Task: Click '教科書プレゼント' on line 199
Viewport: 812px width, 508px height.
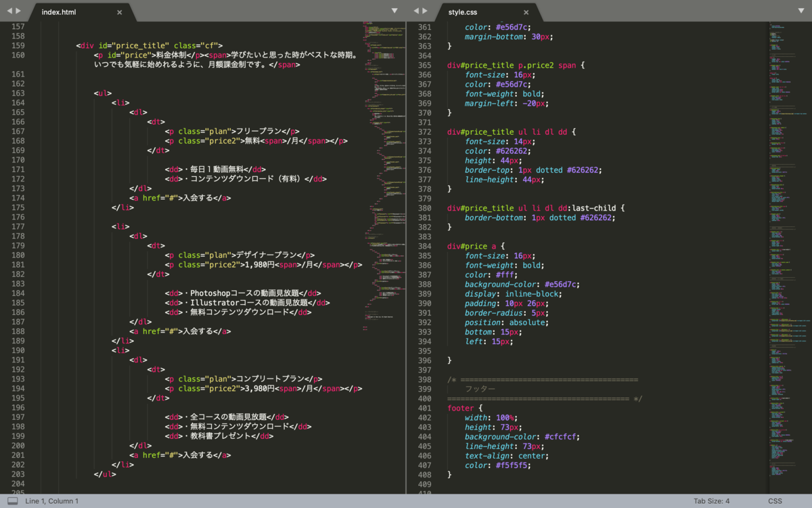Action: pyautogui.click(x=221, y=436)
